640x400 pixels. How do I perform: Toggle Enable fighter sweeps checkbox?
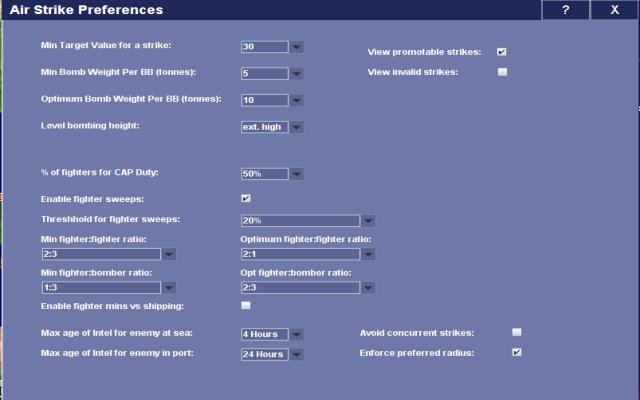[246, 198]
